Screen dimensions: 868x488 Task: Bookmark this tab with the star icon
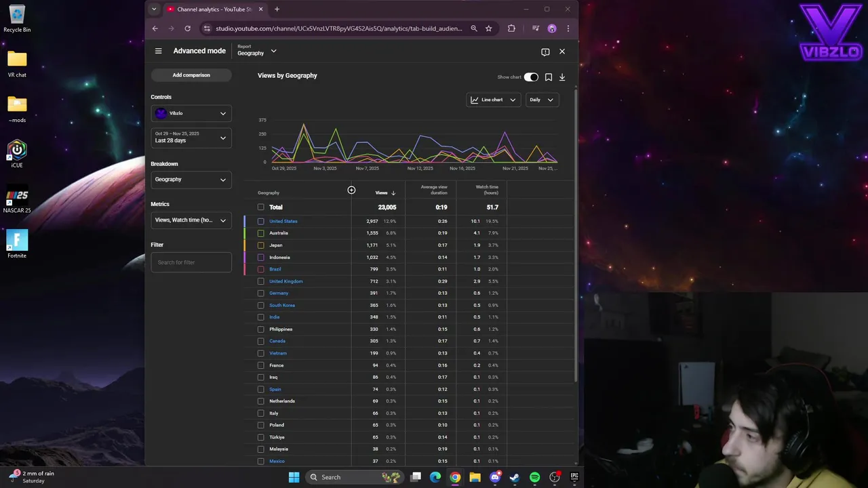pos(488,28)
